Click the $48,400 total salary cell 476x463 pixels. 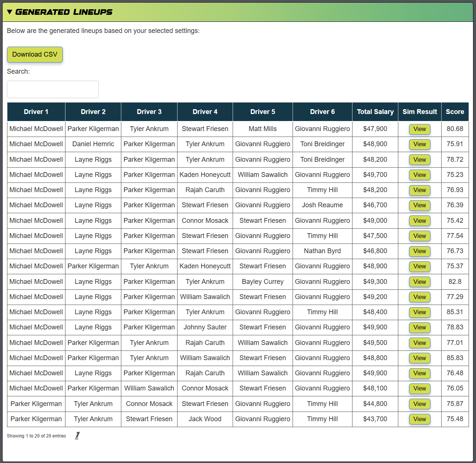pyautogui.click(x=375, y=312)
